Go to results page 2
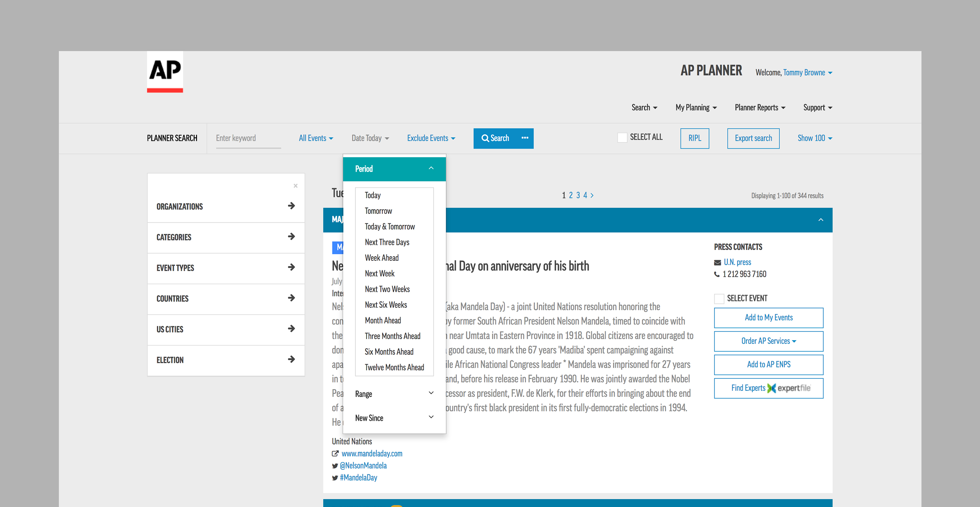980x507 pixels. tap(571, 195)
